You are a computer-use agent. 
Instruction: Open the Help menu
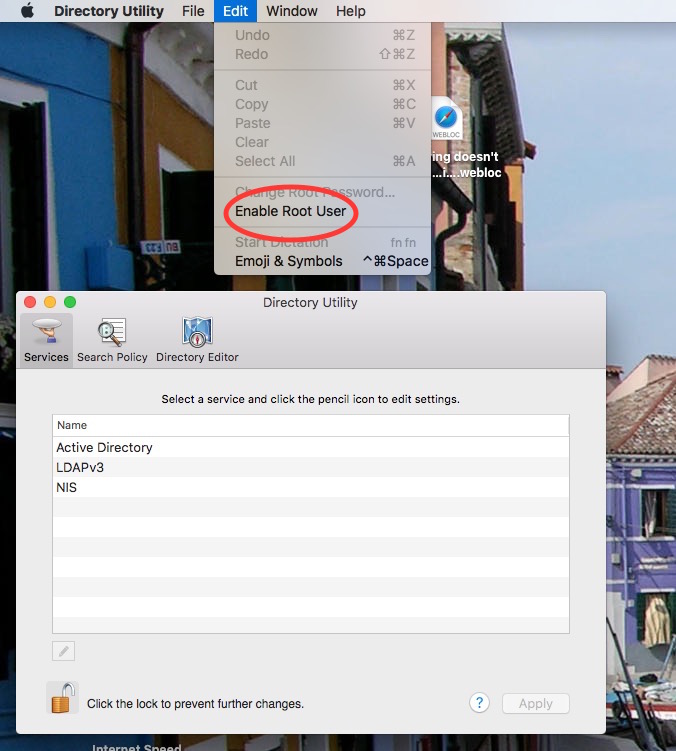[x=351, y=11]
